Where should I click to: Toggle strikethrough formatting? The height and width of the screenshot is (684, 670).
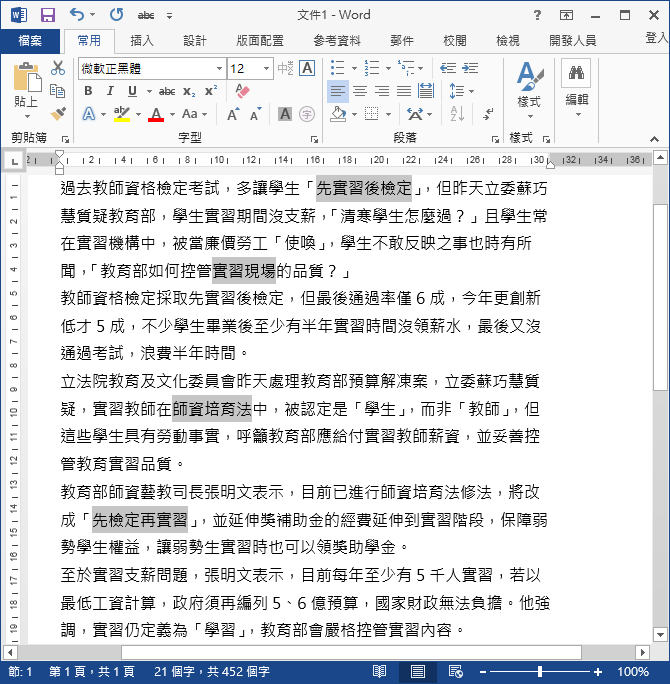[x=167, y=91]
